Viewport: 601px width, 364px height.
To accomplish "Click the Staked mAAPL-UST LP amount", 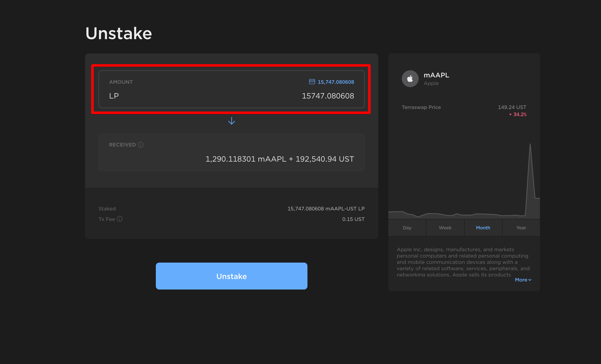I will pos(326,209).
